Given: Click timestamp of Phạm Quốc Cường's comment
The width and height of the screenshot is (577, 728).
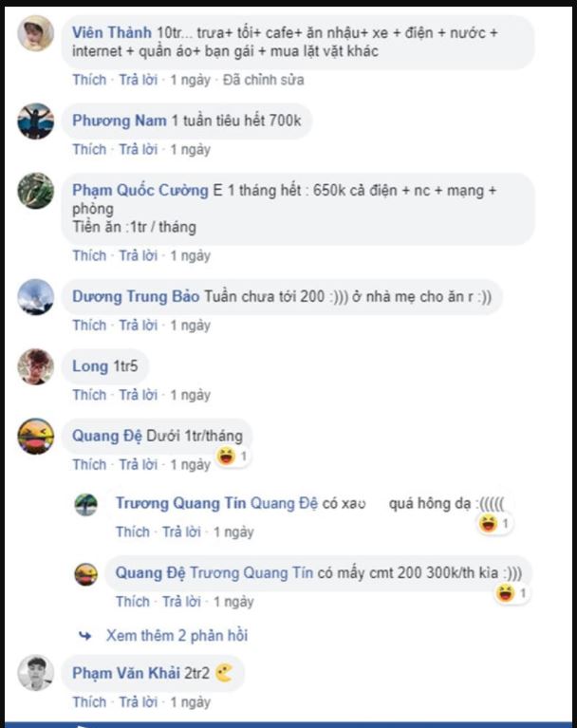Looking at the screenshot, I should pos(191,256).
